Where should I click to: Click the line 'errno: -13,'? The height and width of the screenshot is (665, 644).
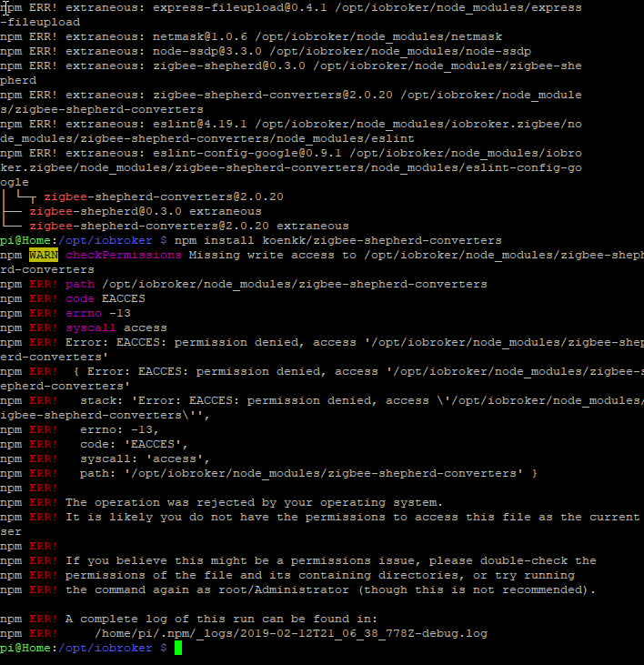coord(119,429)
